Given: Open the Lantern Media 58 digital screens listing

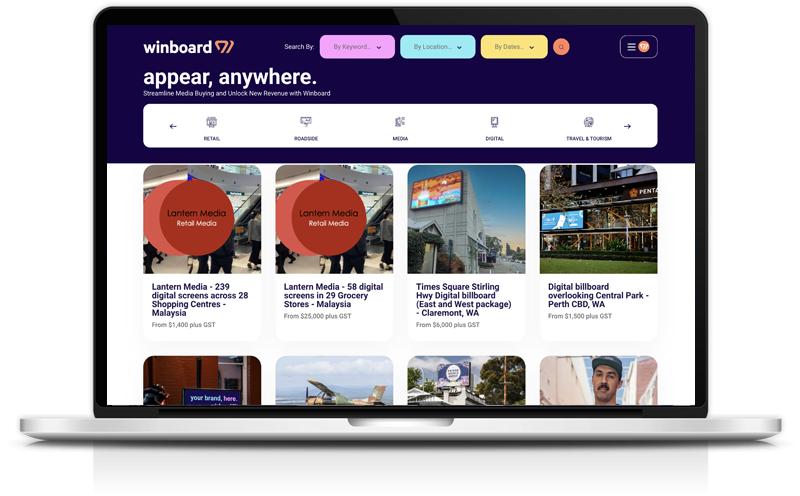Looking at the screenshot, I should 334,298.
